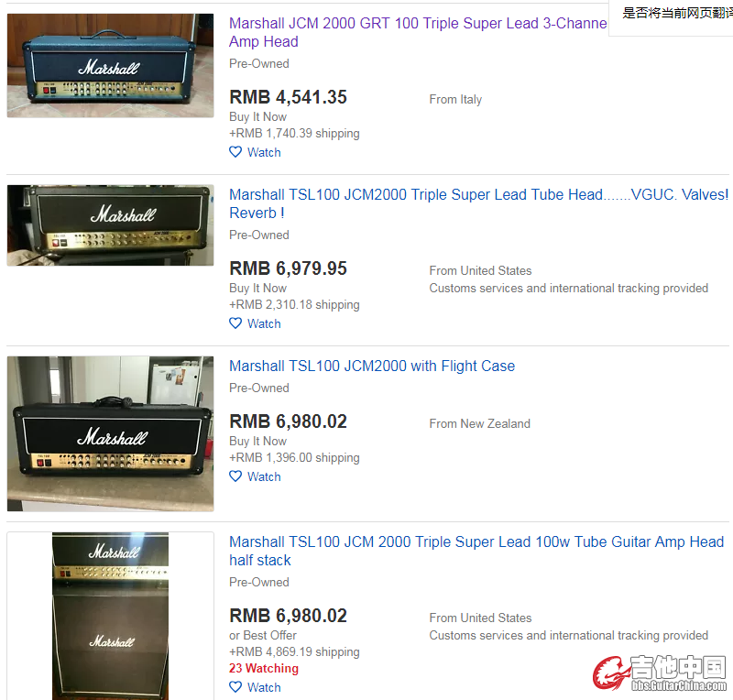The width and height of the screenshot is (733, 700).
Task: Click the or Best Offer text
Action: 263,635
